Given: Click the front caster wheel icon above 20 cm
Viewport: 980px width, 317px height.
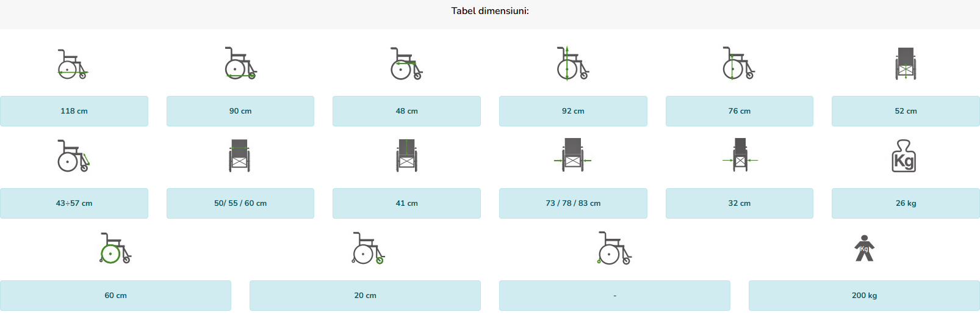Looking at the screenshot, I should 368,248.
